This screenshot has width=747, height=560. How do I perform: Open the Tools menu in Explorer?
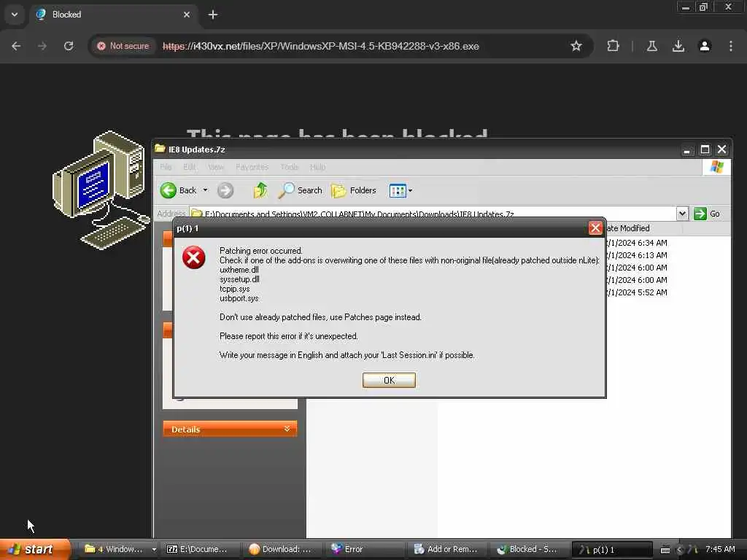[289, 167]
